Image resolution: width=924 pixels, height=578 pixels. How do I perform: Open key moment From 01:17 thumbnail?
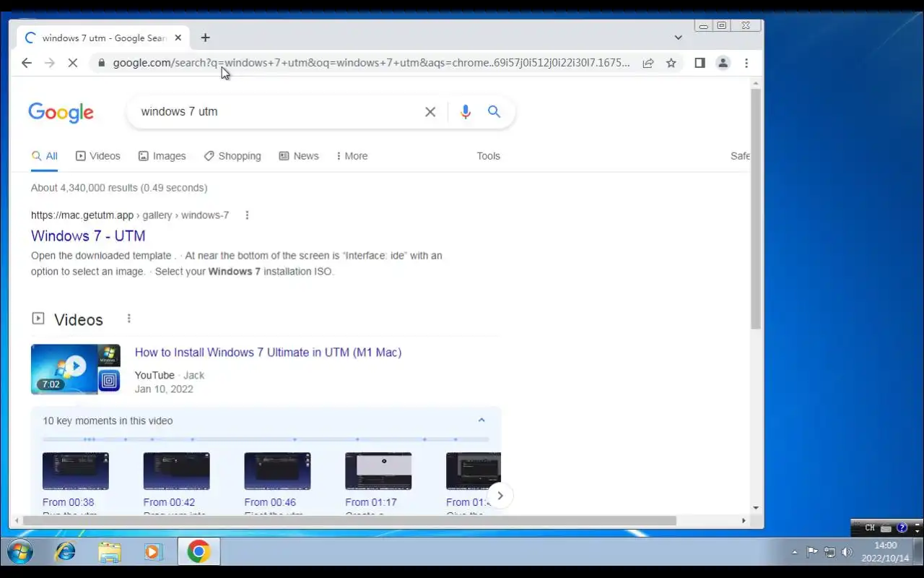click(378, 471)
